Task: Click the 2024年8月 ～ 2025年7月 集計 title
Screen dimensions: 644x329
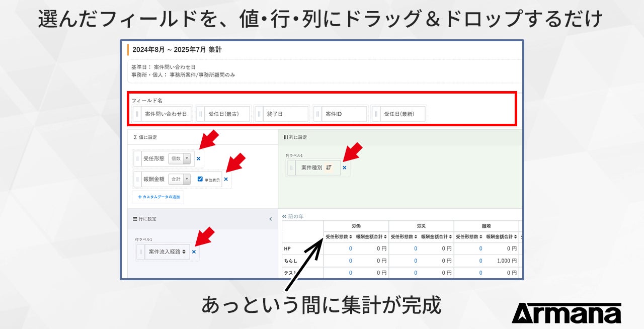Action: pyautogui.click(x=177, y=50)
